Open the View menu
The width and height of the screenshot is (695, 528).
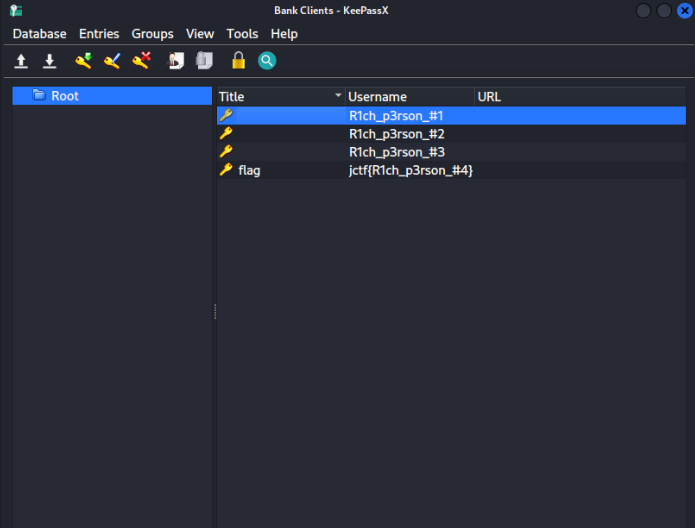(200, 34)
